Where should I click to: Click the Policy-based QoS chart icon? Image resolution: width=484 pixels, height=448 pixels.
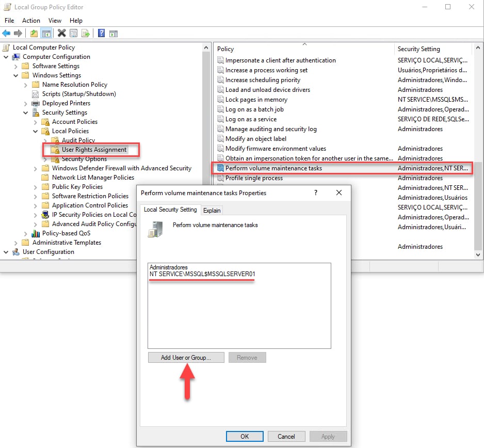coord(36,233)
